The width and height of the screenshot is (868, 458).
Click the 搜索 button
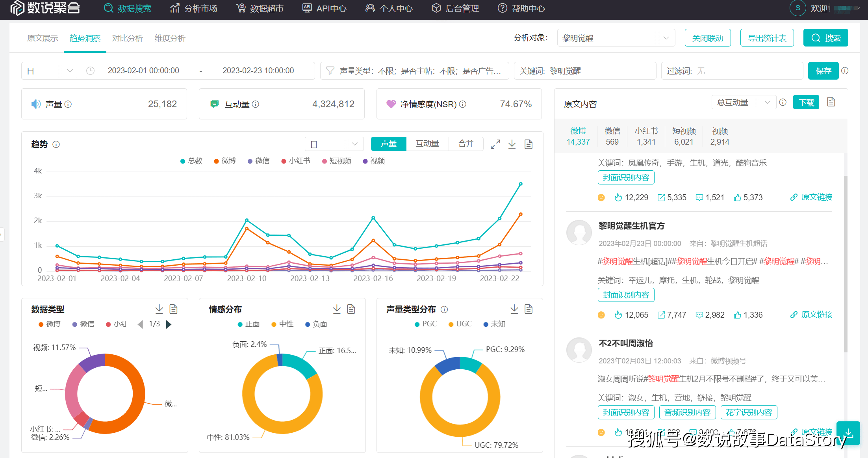825,38
